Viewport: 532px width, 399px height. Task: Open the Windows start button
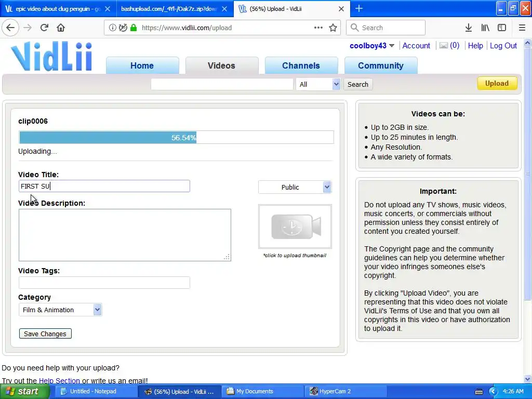tap(24, 391)
